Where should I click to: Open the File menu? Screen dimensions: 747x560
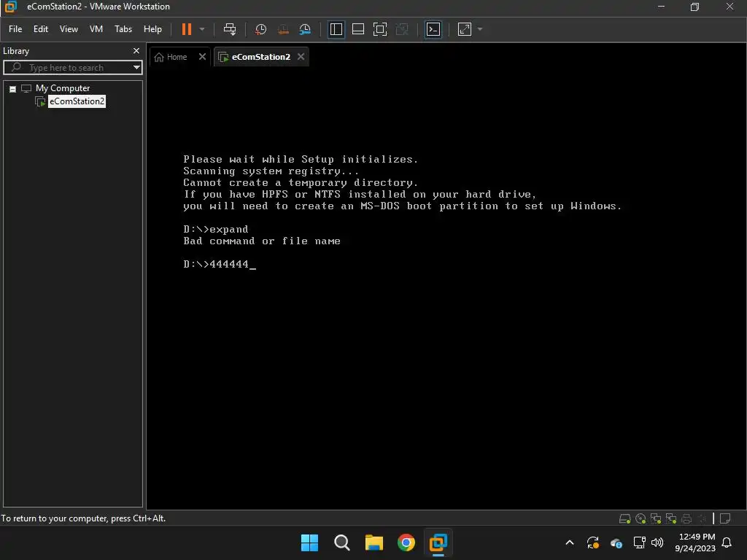tap(15, 29)
